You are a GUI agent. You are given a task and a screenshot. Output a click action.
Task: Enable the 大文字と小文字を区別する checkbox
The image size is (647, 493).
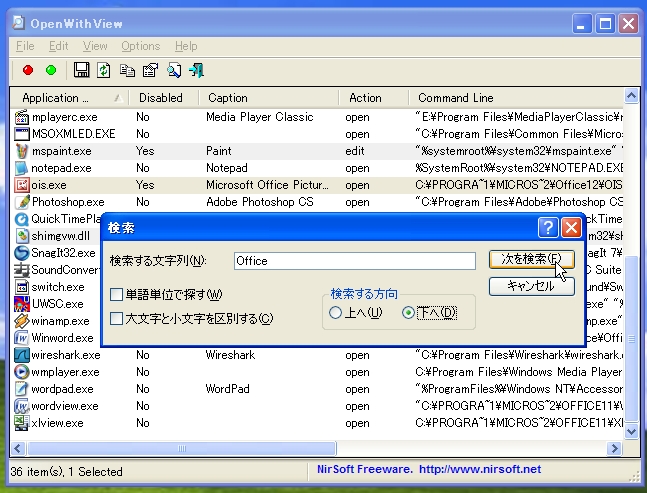pos(116,318)
